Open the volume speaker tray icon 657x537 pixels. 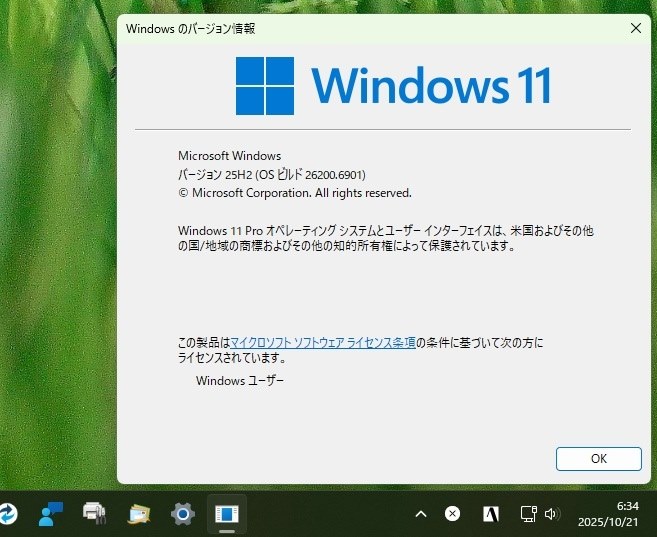tap(551, 514)
